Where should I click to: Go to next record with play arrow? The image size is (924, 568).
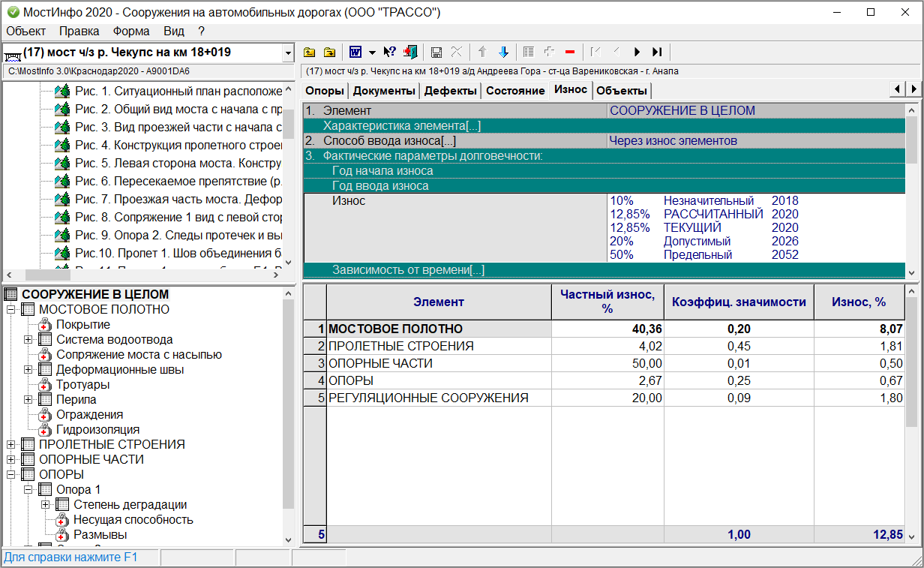pyautogui.click(x=637, y=52)
